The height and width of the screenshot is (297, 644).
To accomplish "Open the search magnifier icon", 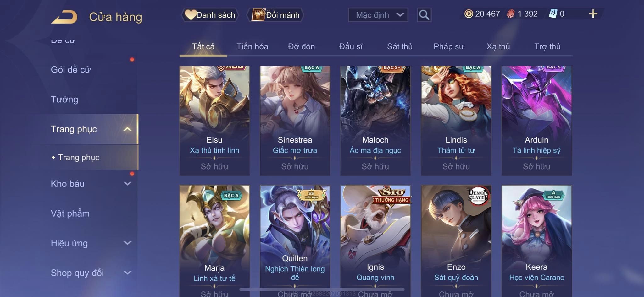I will [424, 15].
